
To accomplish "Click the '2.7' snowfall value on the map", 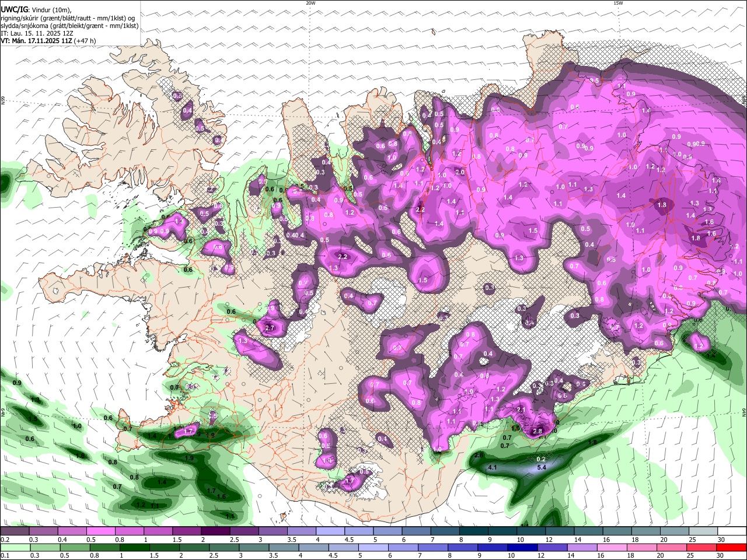I will [x=270, y=328].
